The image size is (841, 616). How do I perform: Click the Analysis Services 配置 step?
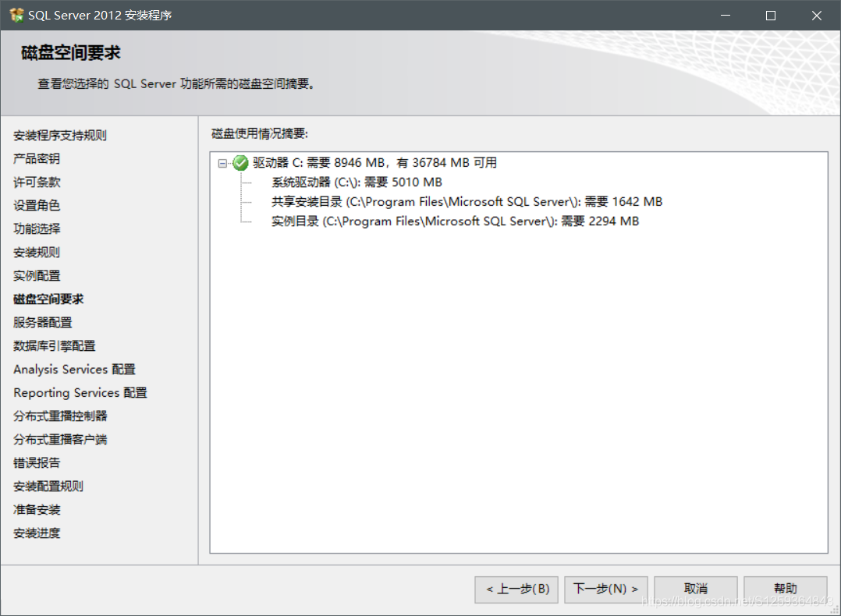75,370
